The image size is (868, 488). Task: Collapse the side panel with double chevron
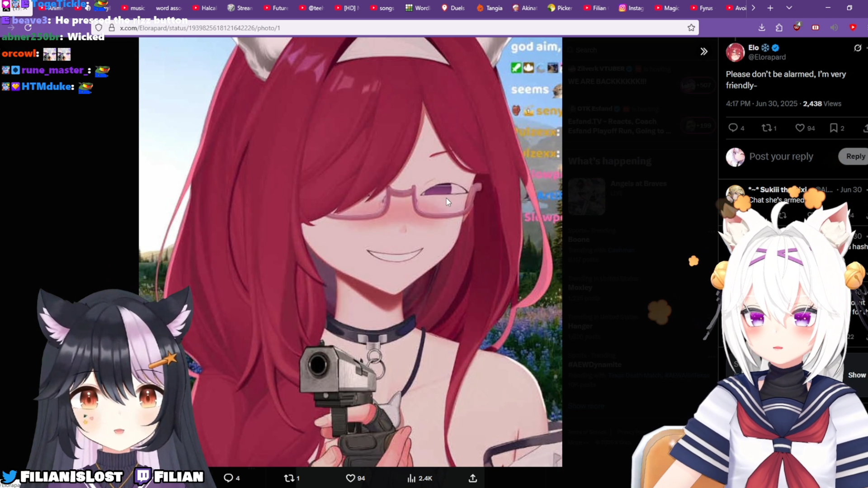coord(704,52)
